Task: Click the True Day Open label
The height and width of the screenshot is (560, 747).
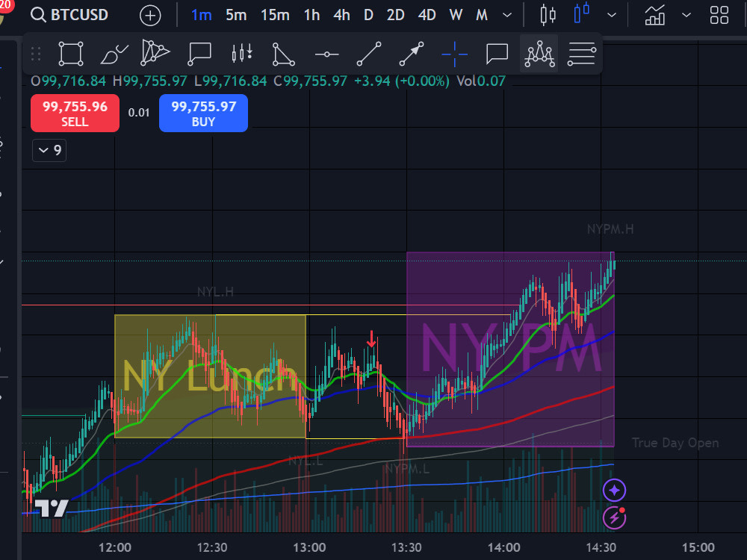Action: coord(675,443)
